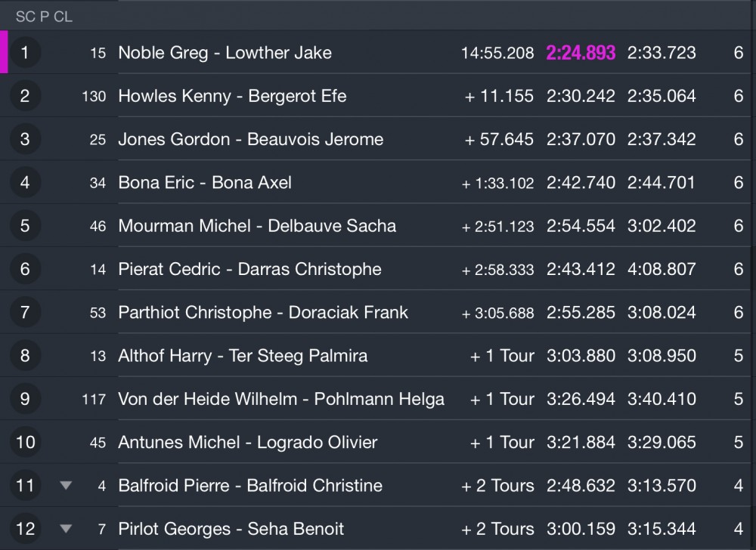Select Pierat Cedric - Darras Christophe row
The height and width of the screenshot is (550, 756).
pyautogui.click(x=378, y=269)
